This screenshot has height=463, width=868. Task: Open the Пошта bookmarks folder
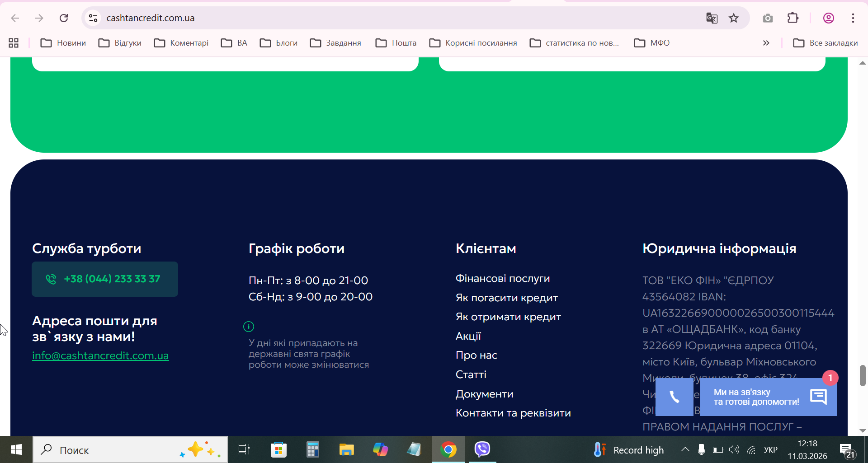coord(396,43)
